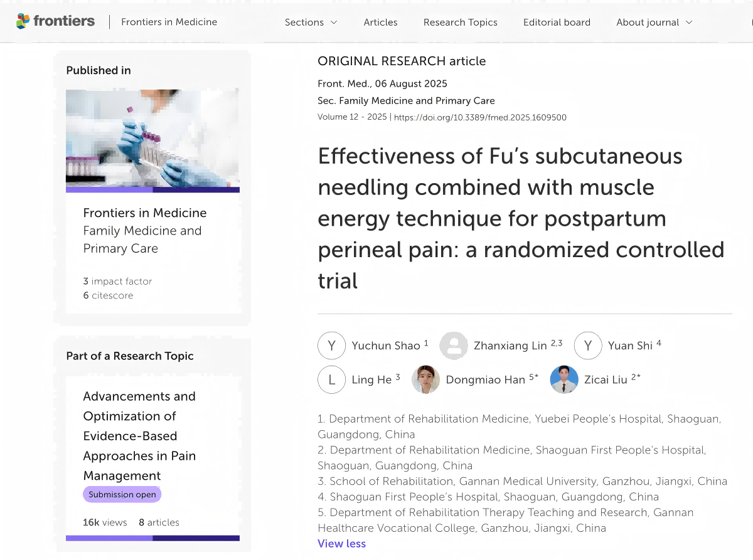This screenshot has width=753, height=560.
Task: Click the Yuchun Shao author name
Action: tap(385, 346)
